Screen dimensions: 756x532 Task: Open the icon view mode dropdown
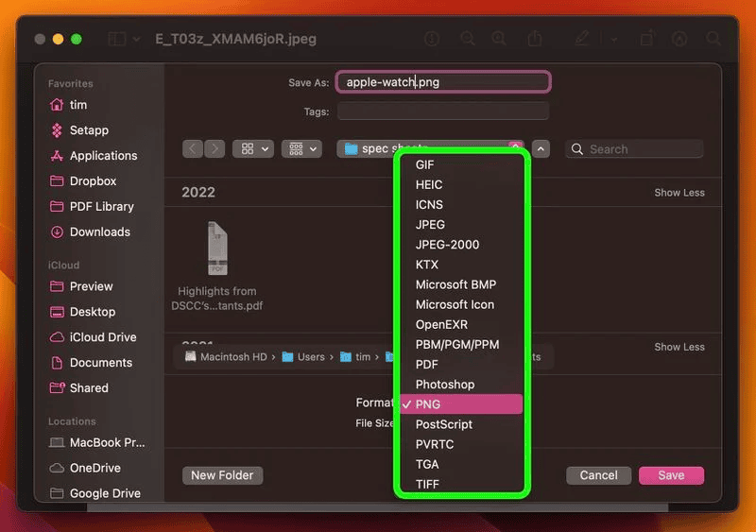coord(254,149)
